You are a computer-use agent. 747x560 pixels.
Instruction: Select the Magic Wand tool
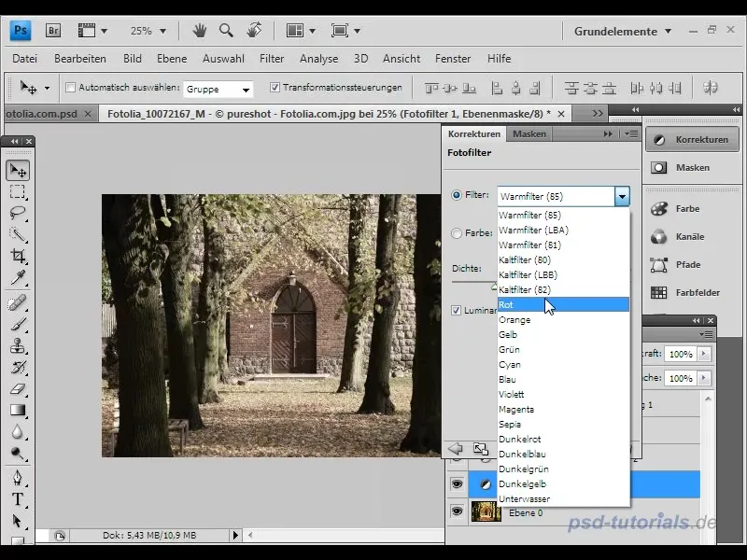click(18, 234)
